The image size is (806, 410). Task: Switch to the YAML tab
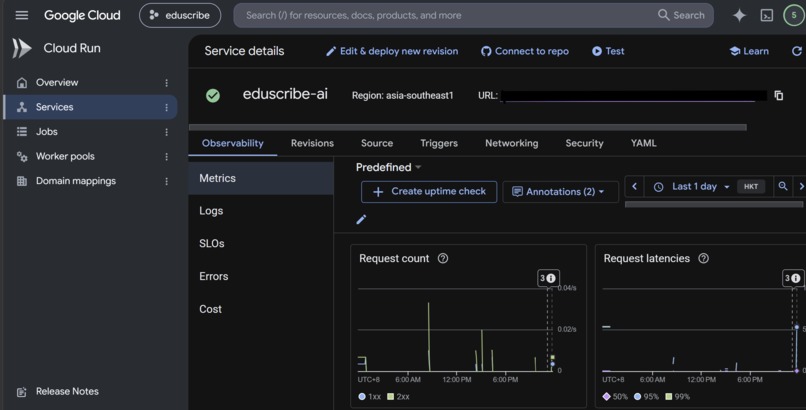pos(644,143)
